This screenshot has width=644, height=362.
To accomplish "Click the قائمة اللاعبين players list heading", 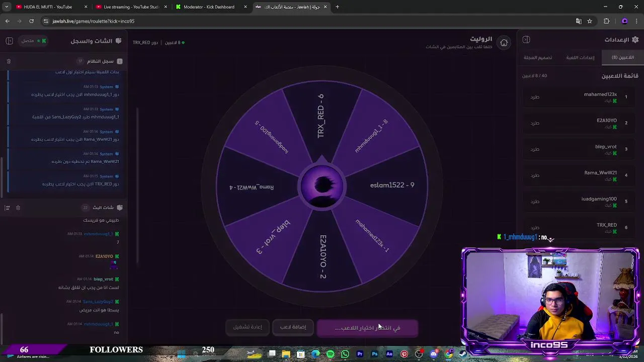I will point(620,76).
